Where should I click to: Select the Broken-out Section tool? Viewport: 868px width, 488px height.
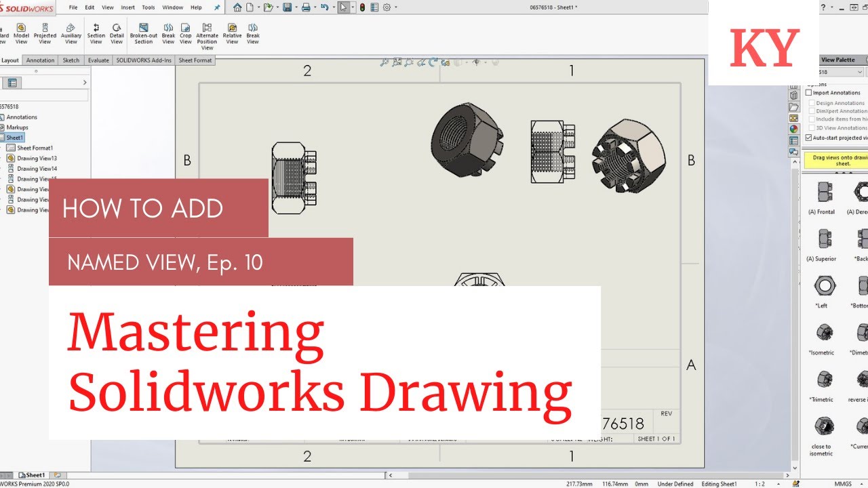144,33
